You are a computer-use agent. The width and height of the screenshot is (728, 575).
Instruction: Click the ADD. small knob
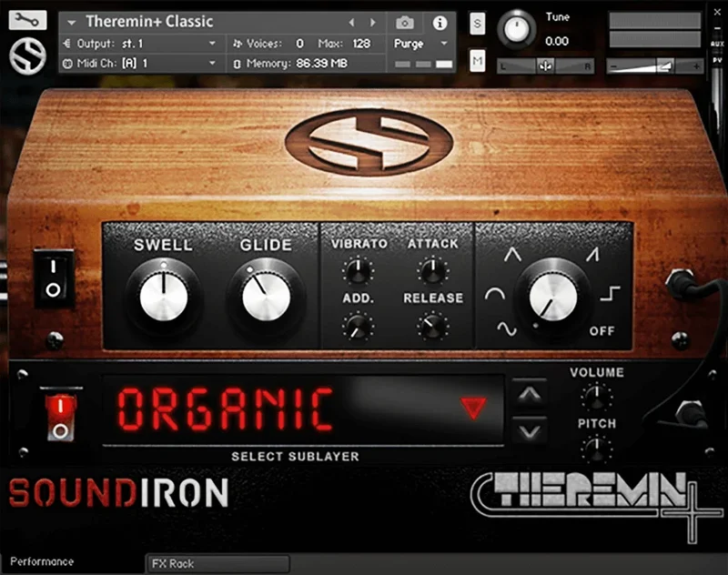coord(359,326)
